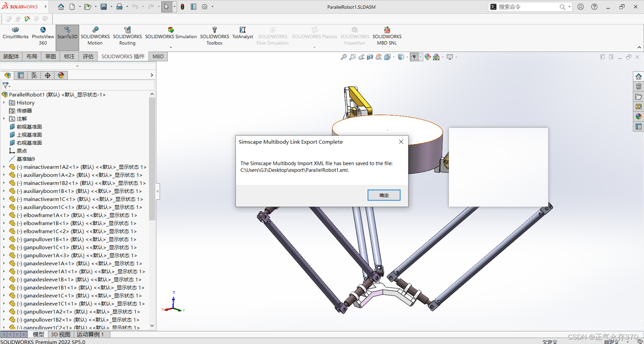Open the SOLIDWORKS Toolbox add-in

click(x=215, y=36)
